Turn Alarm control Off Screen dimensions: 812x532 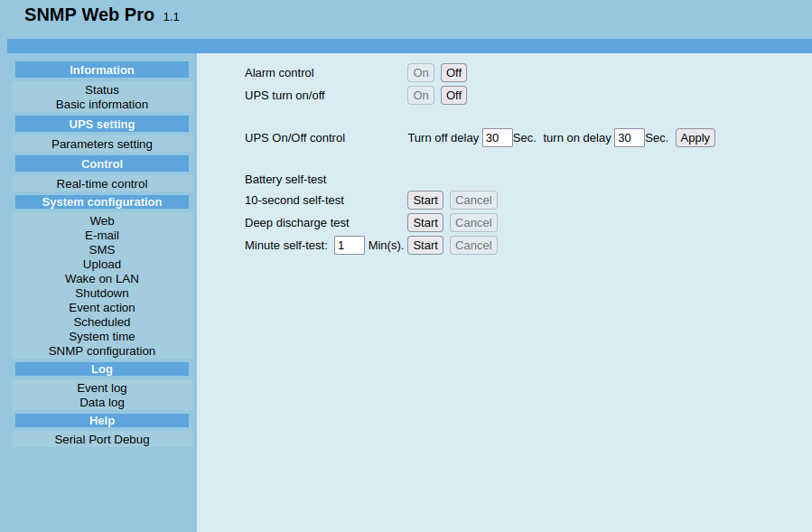453,73
